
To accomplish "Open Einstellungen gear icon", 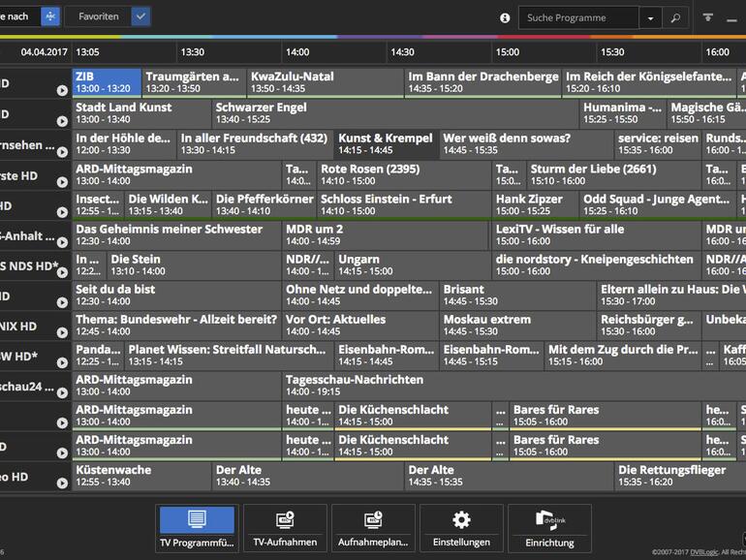I will click(x=461, y=528).
